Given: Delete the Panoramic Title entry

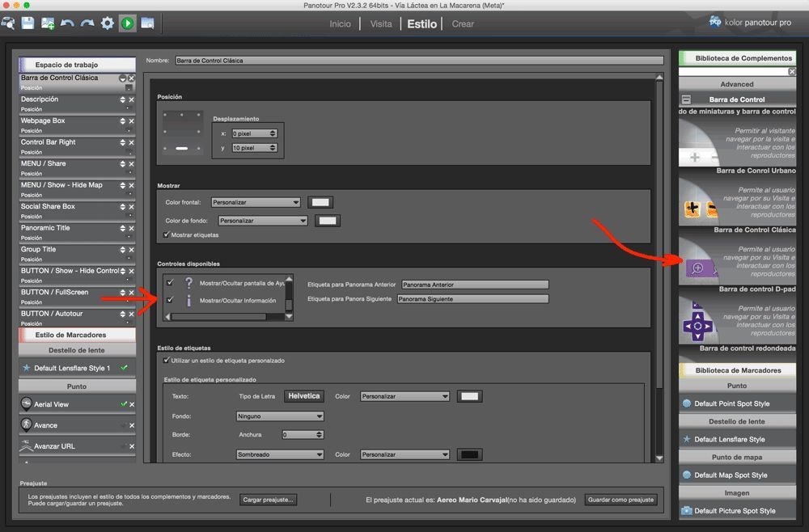Looking at the screenshot, I should pyautogui.click(x=132, y=228).
